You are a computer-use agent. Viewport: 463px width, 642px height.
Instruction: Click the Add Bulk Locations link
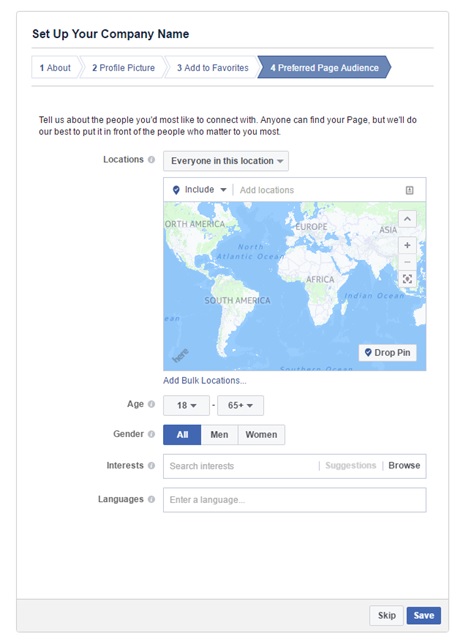205,380
